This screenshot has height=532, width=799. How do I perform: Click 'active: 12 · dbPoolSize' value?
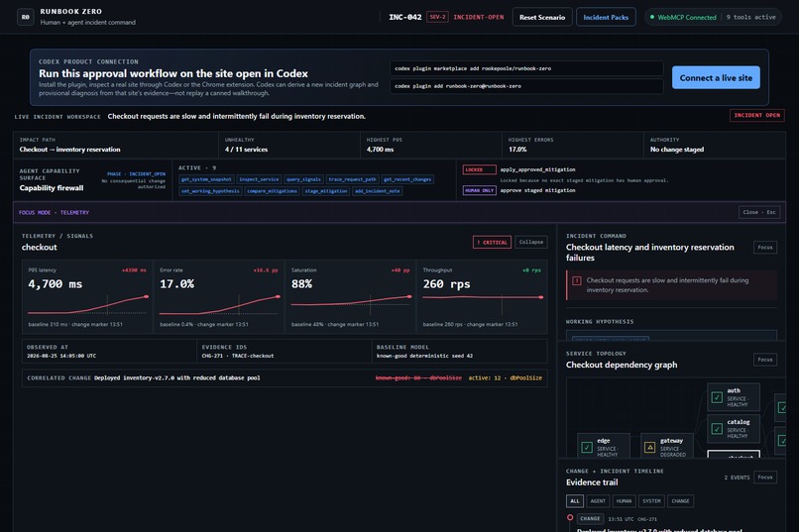pyautogui.click(x=505, y=377)
